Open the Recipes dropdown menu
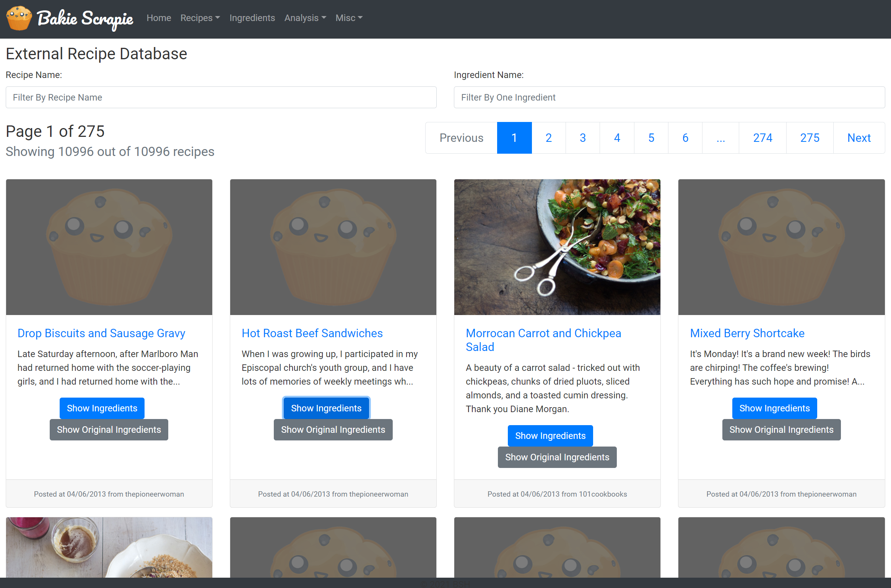891x588 pixels. (x=200, y=18)
